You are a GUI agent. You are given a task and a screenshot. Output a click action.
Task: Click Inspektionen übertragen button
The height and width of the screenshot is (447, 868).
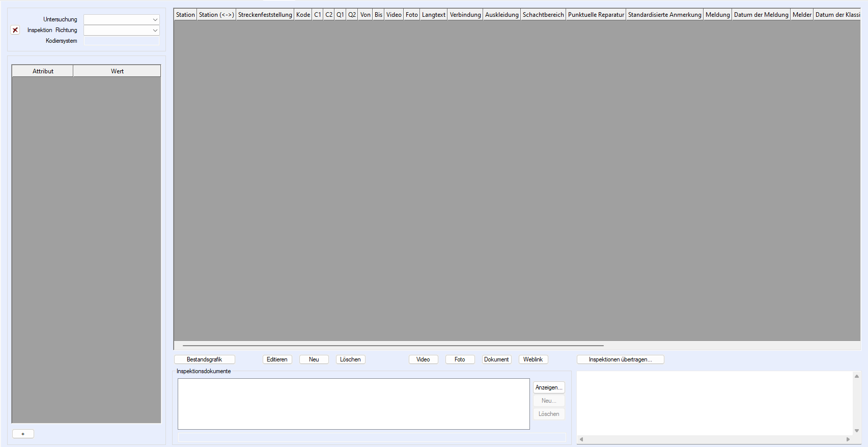click(620, 359)
